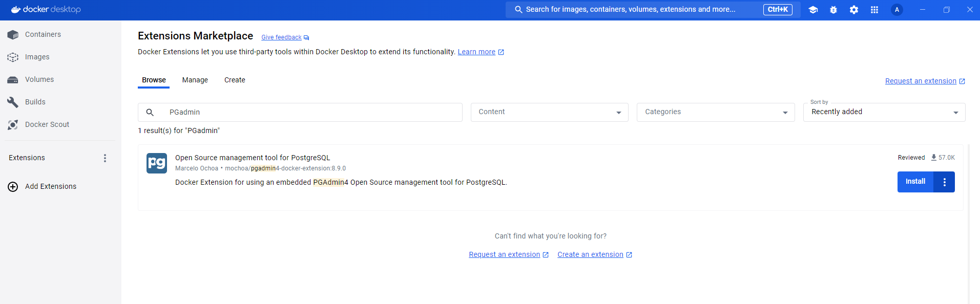The height and width of the screenshot is (304, 980).
Task: Click Add Extensions plus icon
Action: [13, 187]
